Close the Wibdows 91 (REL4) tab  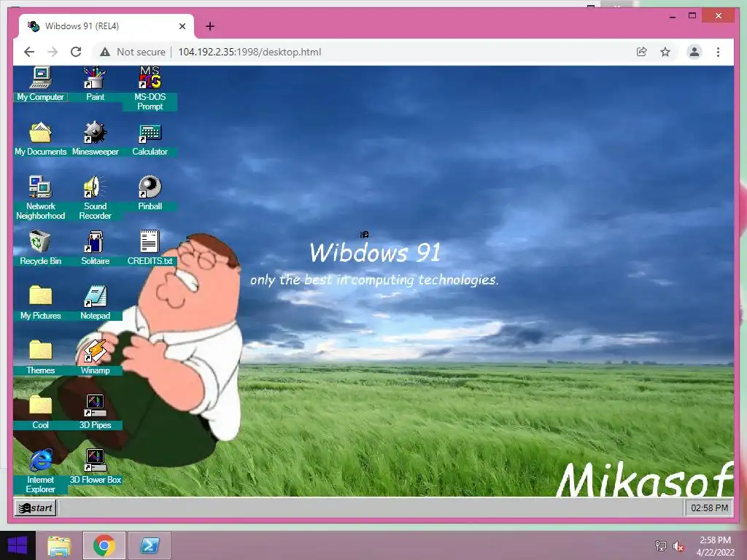tap(182, 27)
